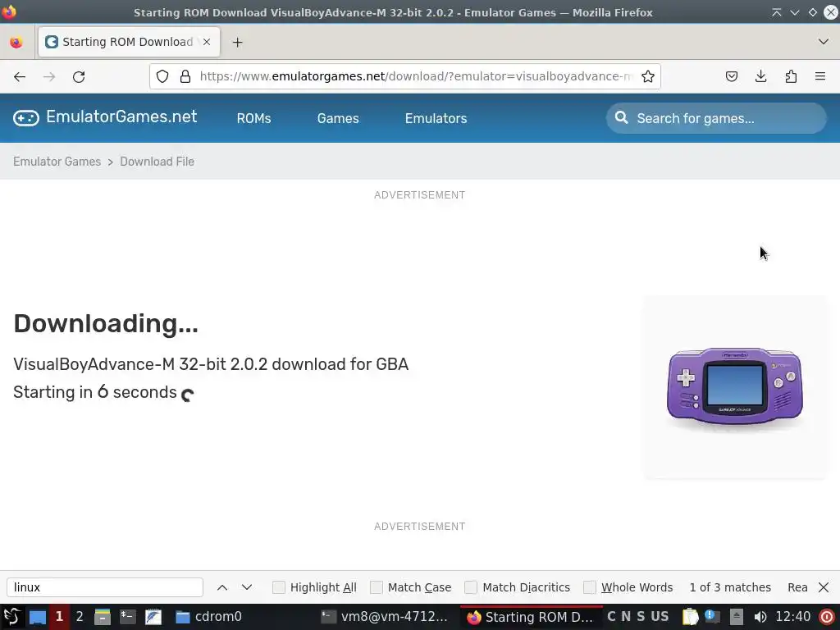Open the notification tray icon with exclamation
The height and width of the screenshot is (630, 840).
(x=712, y=617)
